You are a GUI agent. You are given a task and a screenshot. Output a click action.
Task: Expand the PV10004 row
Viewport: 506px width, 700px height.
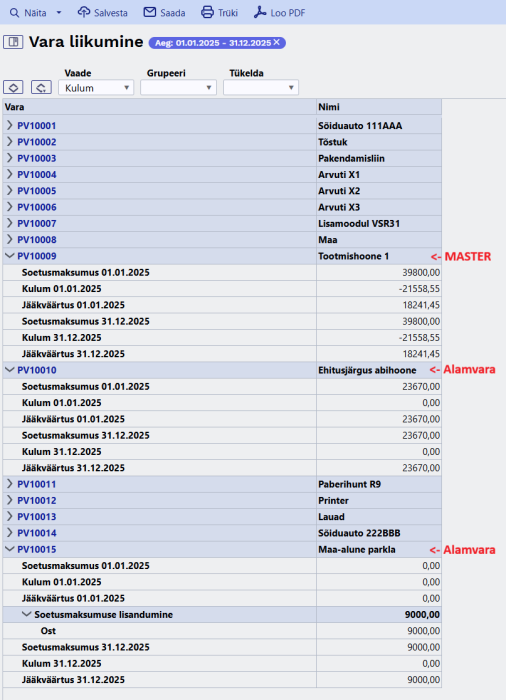tap(9, 174)
